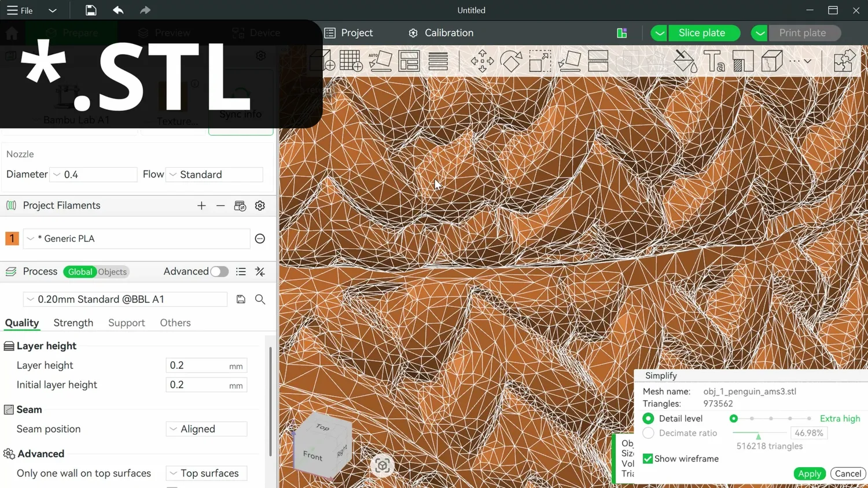Select the Detail level radio button

click(648, 419)
